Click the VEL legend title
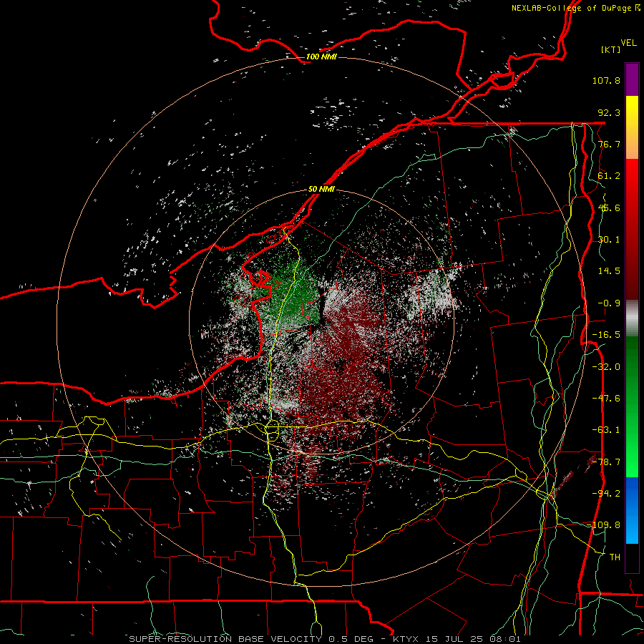Screen dimensions: 644x644 pos(628,42)
